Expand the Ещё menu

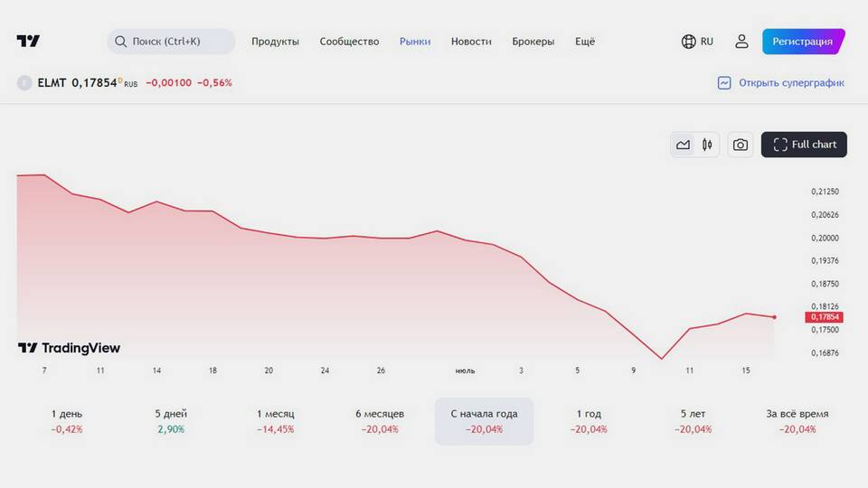click(585, 42)
